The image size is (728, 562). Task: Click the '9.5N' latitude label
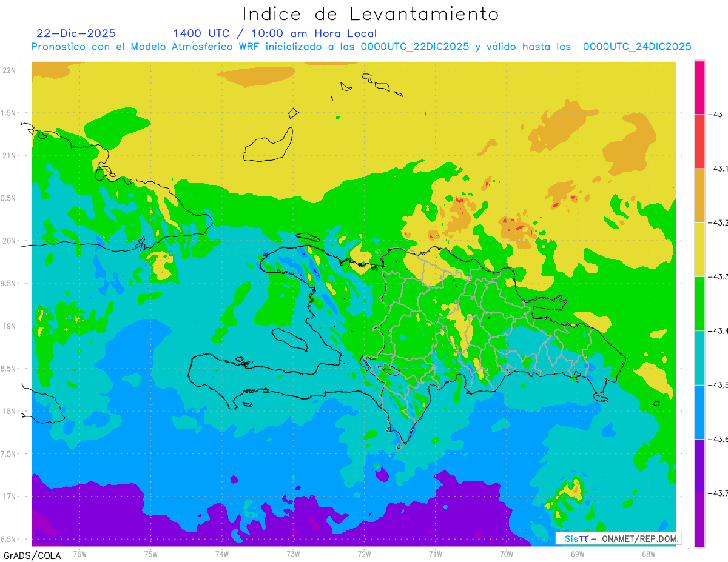9,283
